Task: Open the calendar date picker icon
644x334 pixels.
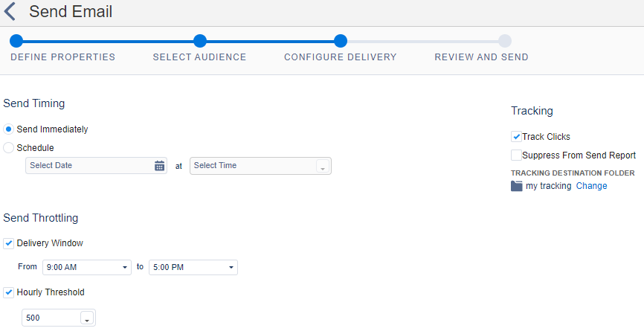Action: tap(159, 166)
